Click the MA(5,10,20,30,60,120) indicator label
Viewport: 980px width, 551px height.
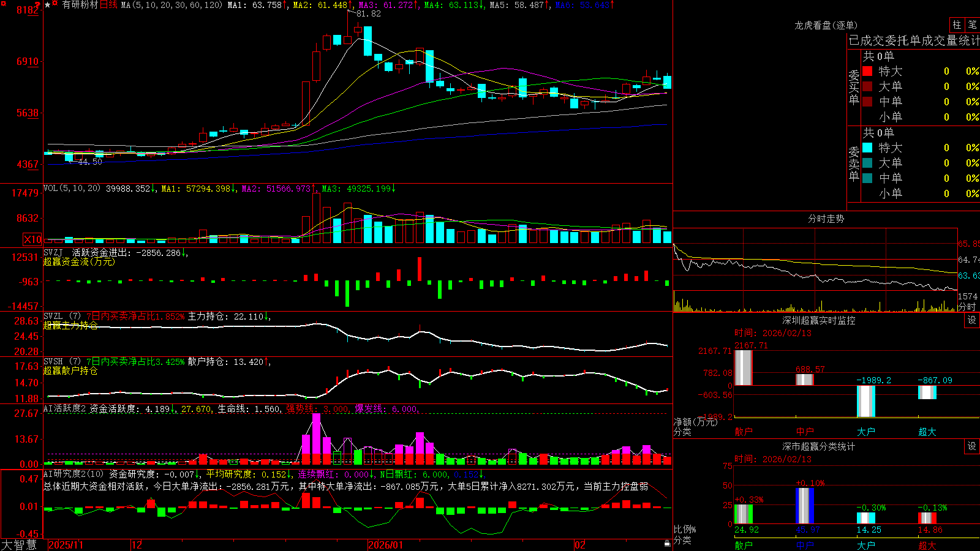tap(171, 5)
